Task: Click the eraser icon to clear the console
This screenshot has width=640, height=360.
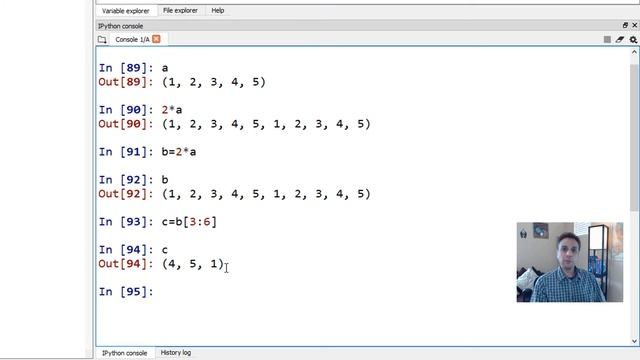Action: (x=620, y=39)
